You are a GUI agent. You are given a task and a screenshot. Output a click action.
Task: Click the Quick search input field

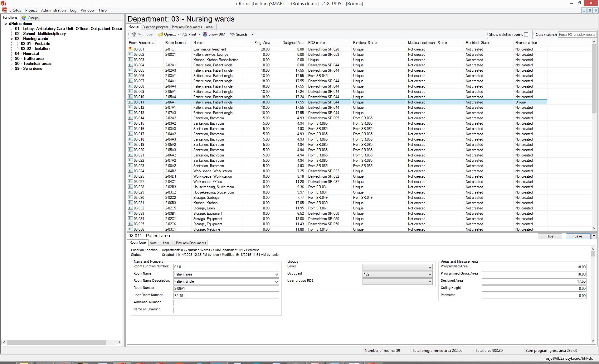tap(577, 35)
